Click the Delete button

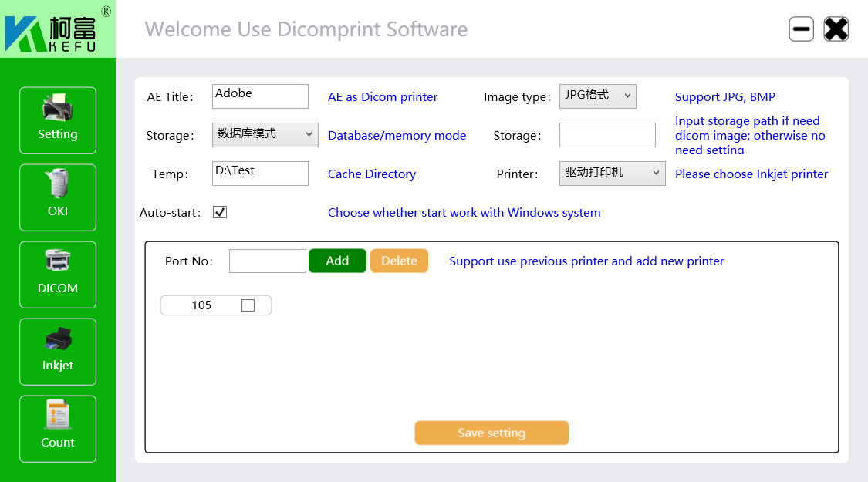[x=399, y=261]
